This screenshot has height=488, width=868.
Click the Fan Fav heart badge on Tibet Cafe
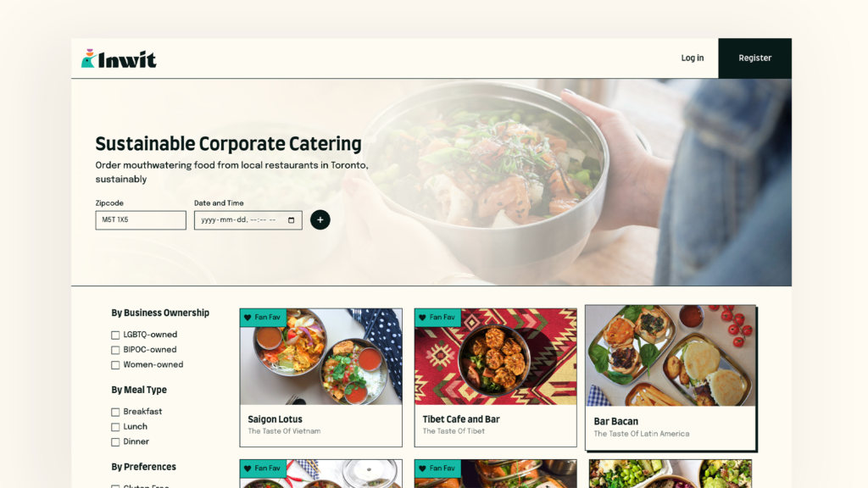tap(438, 317)
